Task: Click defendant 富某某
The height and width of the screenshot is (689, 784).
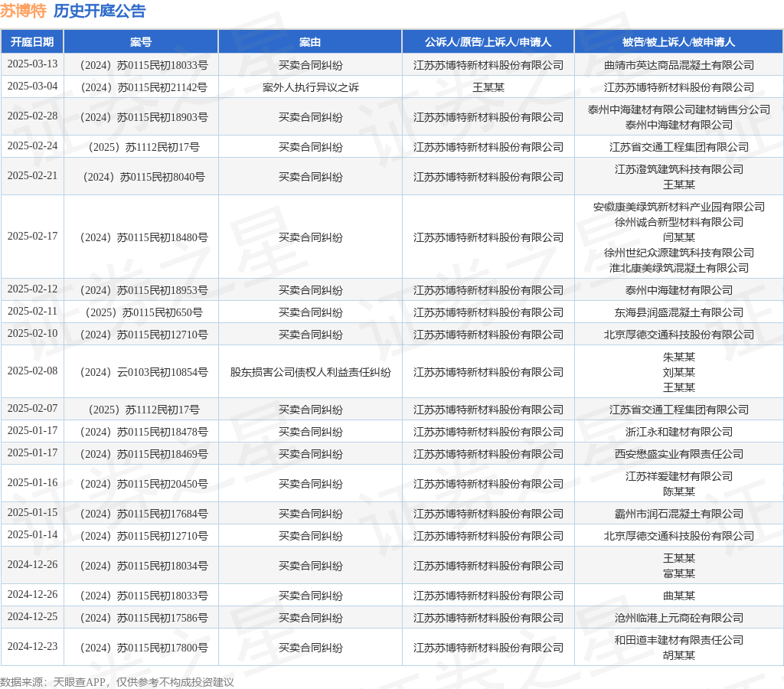Action: point(679,573)
